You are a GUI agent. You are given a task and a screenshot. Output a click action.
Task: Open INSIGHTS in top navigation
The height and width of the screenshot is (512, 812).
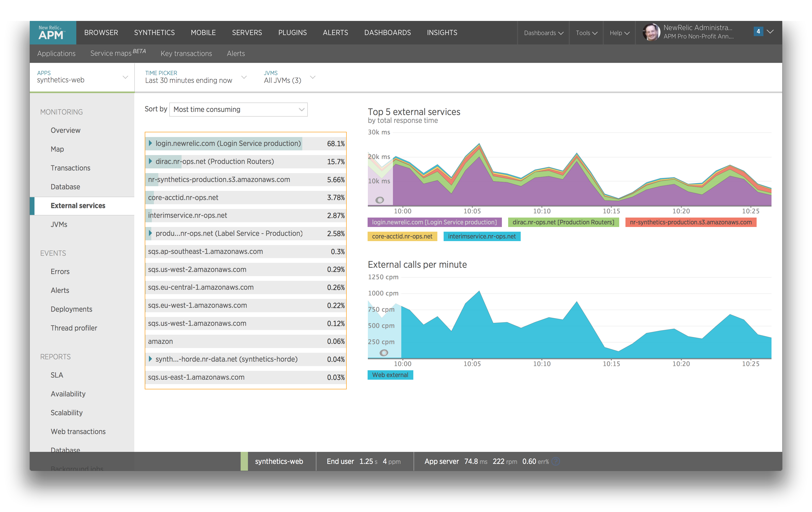[x=442, y=32]
